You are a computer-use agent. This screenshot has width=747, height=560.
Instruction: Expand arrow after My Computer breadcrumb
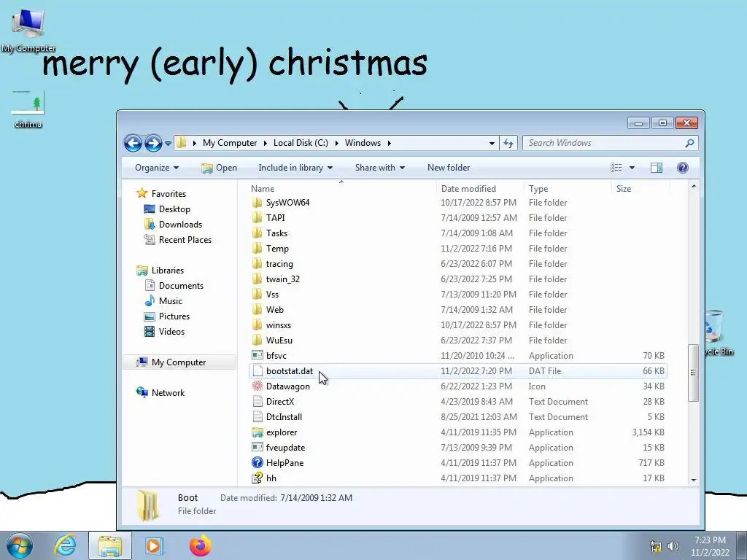(266, 143)
